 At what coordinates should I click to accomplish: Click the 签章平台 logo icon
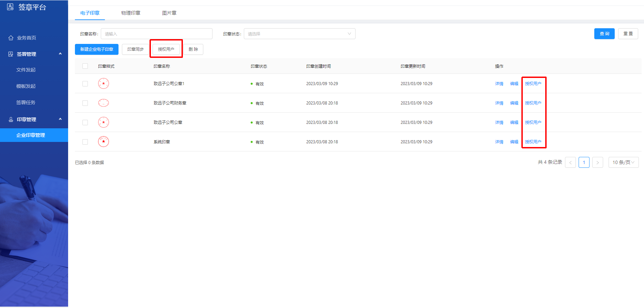click(11, 7)
